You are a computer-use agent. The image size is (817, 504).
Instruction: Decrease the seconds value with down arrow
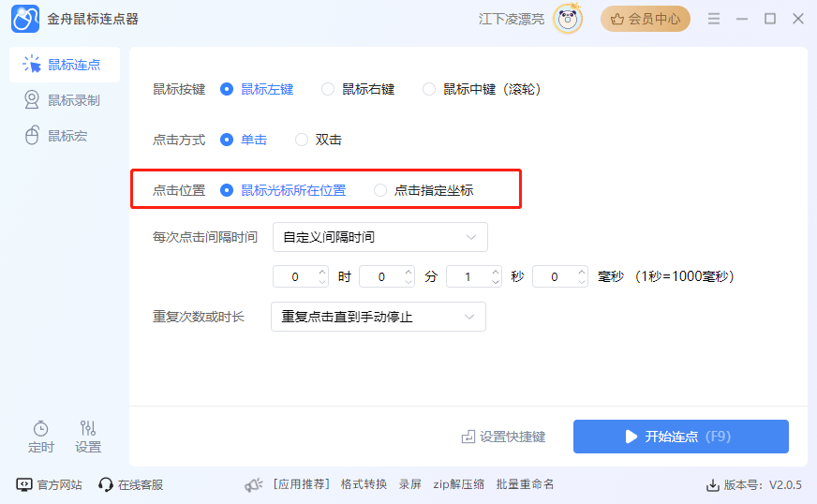[496, 282]
